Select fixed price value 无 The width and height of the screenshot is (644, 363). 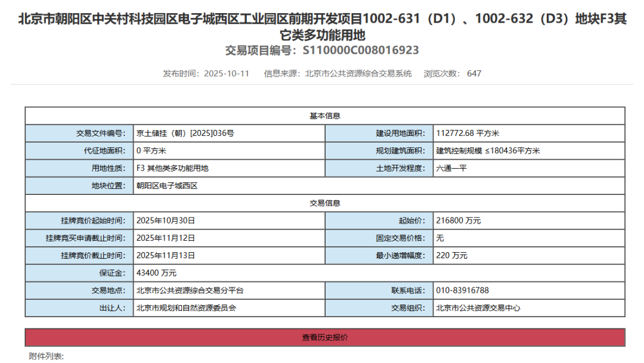[440, 238]
